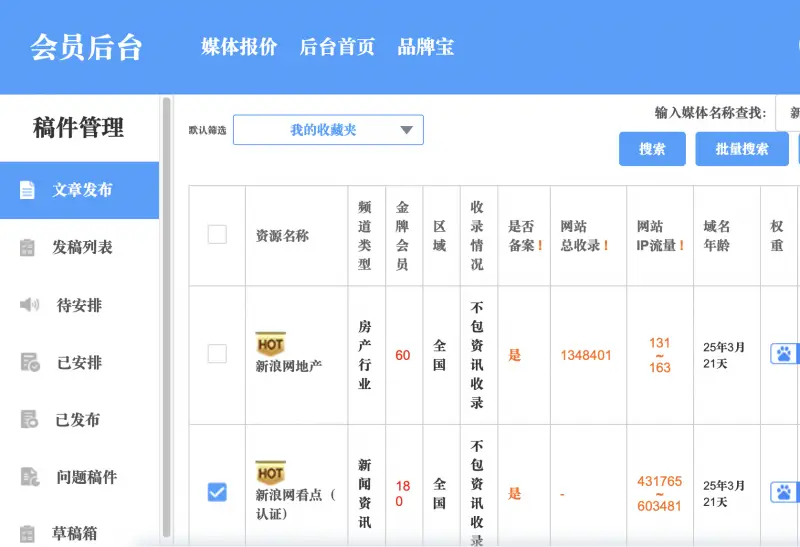Click the price 60 in 新浪网地产 row

pos(403,355)
